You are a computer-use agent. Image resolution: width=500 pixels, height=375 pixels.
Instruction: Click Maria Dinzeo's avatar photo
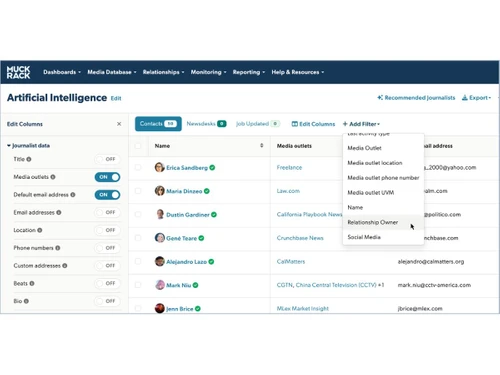(x=160, y=191)
